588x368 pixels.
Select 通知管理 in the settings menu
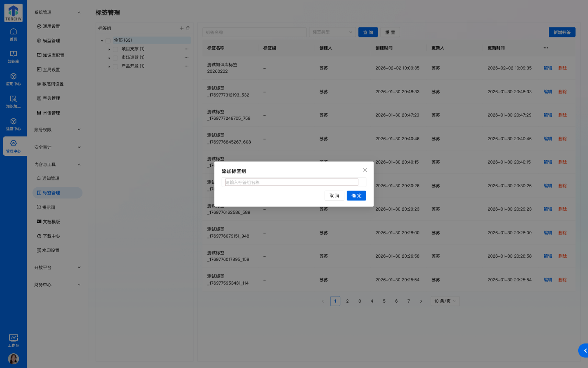(x=51, y=179)
